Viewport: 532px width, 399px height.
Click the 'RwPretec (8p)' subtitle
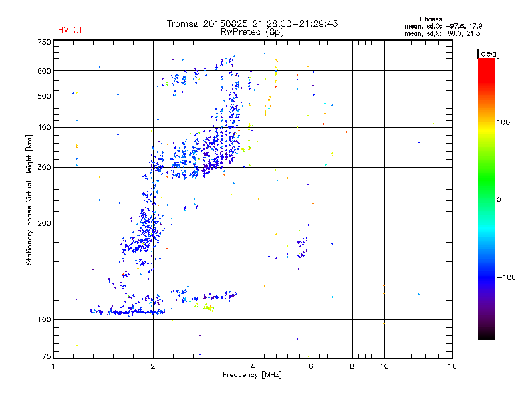pos(252,32)
